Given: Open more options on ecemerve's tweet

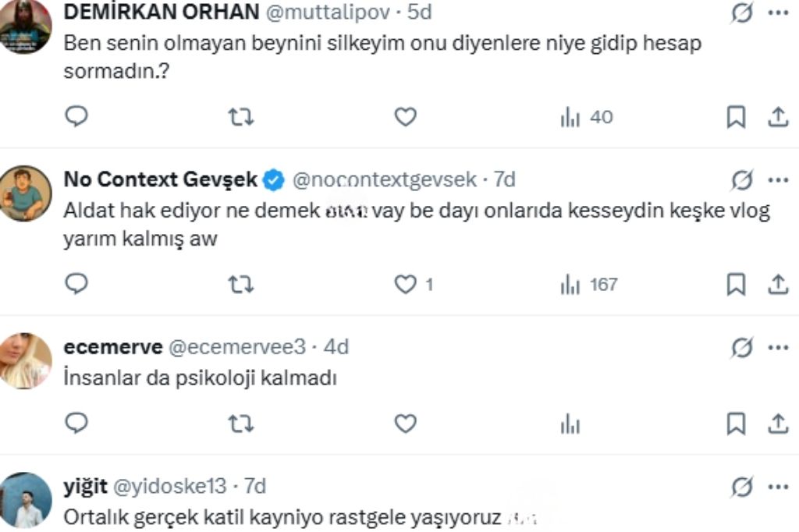Looking at the screenshot, I should point(778,346).
